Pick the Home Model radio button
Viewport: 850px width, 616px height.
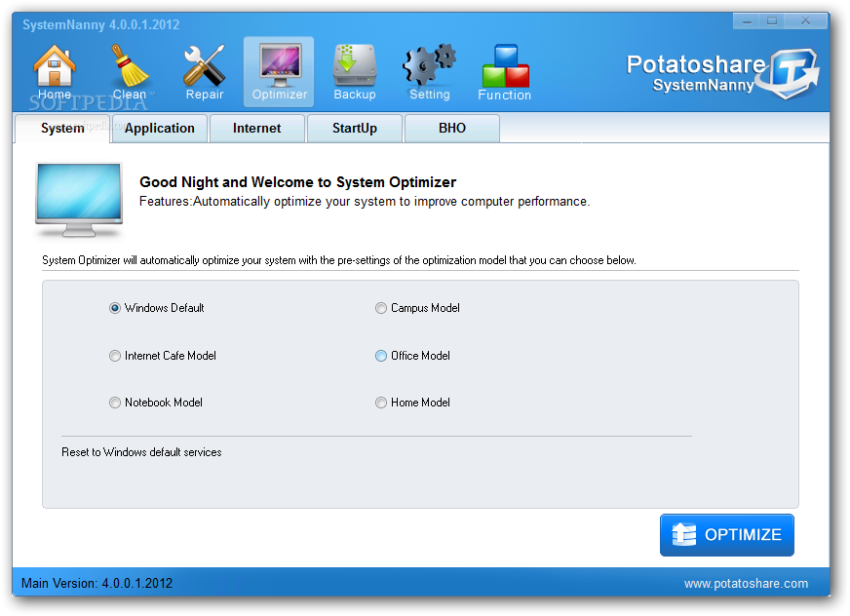tap(381, 403)
